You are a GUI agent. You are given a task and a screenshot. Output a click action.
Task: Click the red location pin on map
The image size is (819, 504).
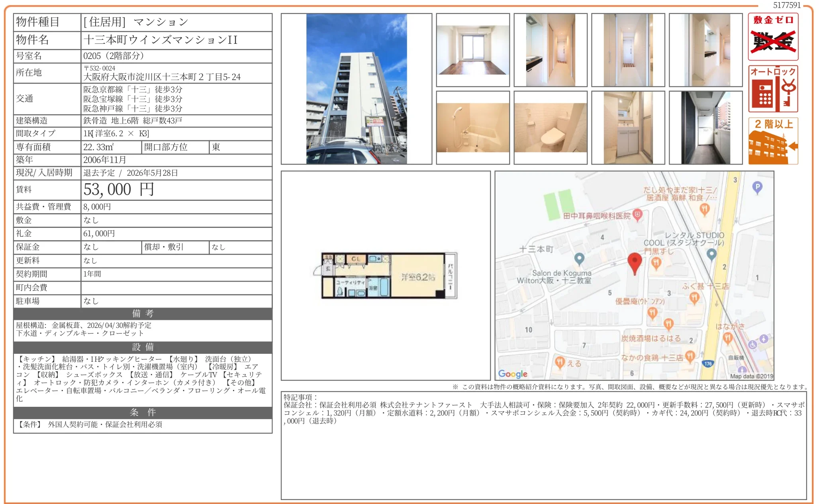634,262
